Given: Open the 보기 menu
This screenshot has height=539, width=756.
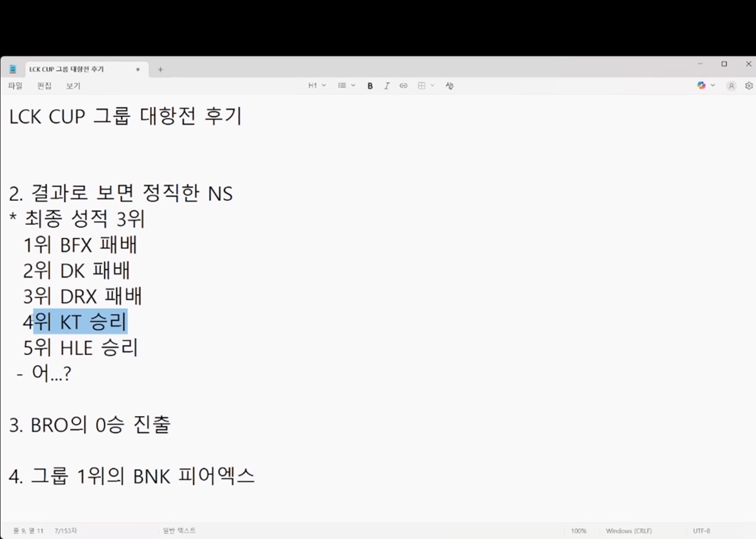Looking at the screenshot, I should (73, 86).
